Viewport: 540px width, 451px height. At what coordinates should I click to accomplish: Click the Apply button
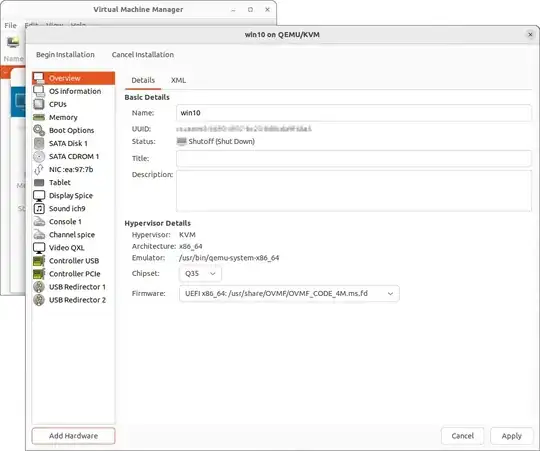pyautogui.click(x=511, y=436)
